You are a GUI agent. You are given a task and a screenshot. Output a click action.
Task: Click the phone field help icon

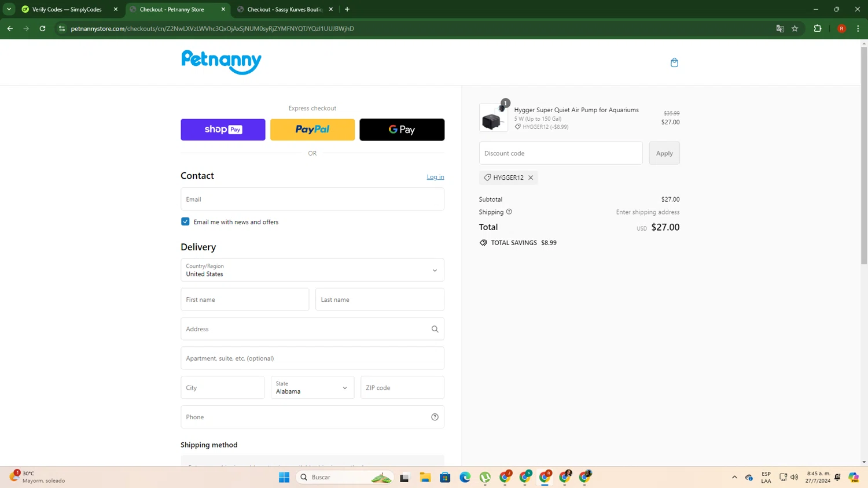tap(435, 417)
